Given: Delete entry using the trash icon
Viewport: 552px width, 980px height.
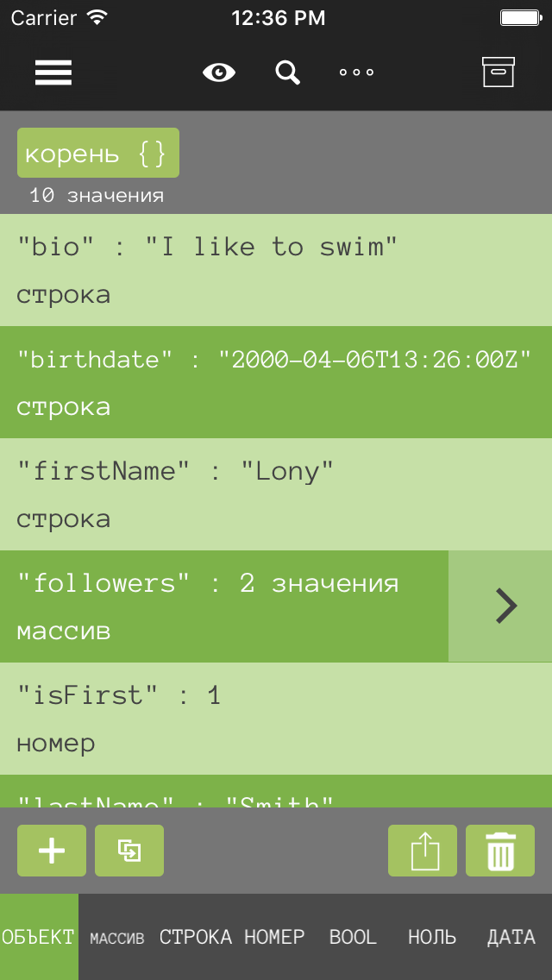Looking at the screenshot, I should (x=499, y=851).
